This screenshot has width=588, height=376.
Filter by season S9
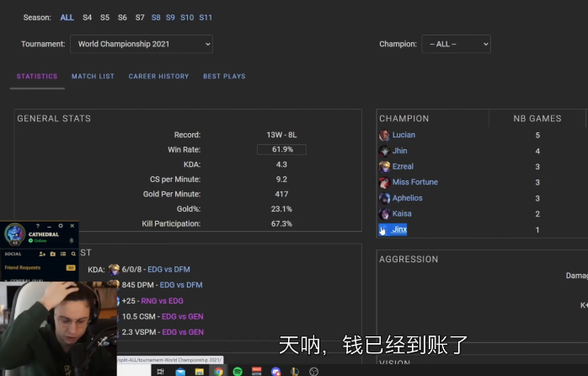170,18
